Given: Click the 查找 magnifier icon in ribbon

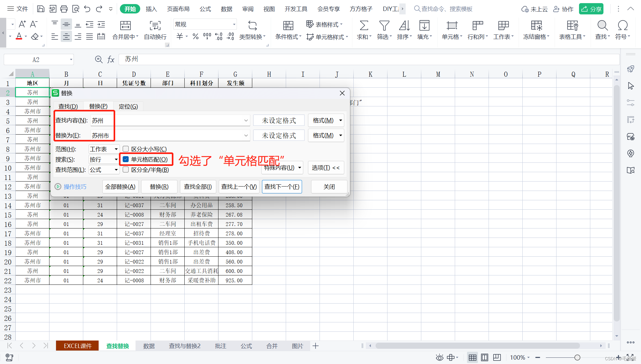Looking at the screenshot, I should (602, 26).
